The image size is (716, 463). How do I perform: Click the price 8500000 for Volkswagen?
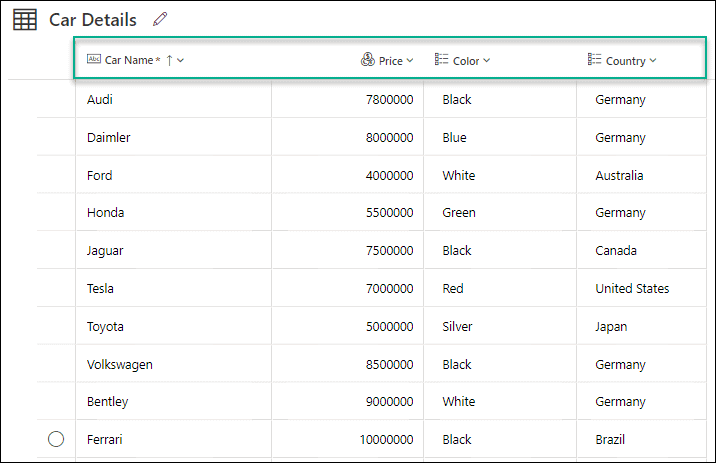coord(390,364)
